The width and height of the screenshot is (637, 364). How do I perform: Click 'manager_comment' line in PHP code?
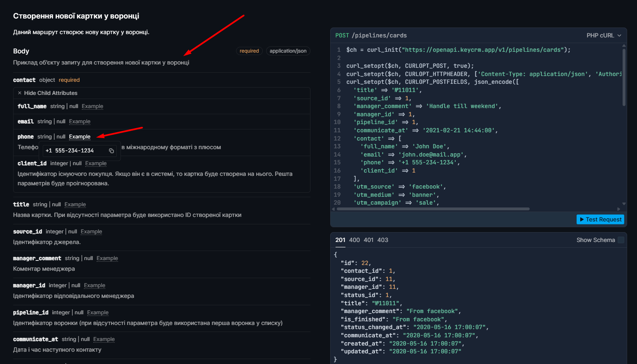click(427, 106)
